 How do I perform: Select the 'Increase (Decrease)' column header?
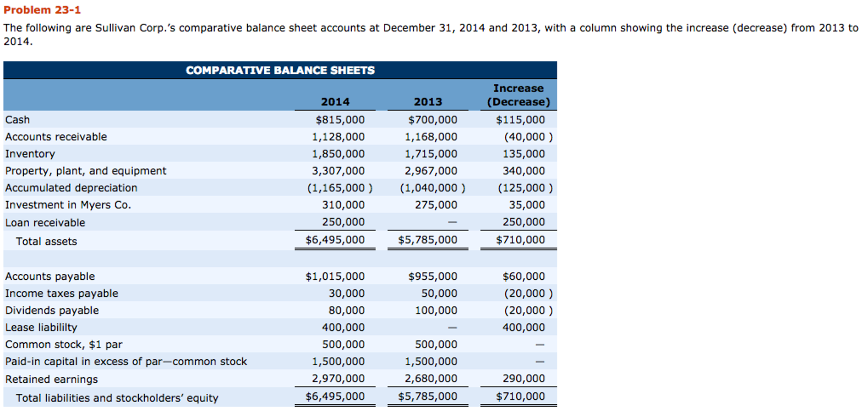pos(518,95)
